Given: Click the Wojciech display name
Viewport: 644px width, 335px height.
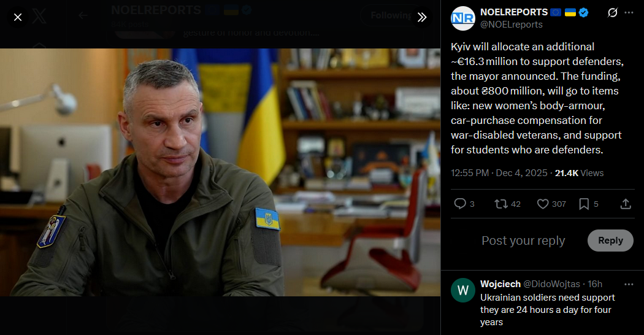Looking at the screenshot, I should tap(500, 284).
